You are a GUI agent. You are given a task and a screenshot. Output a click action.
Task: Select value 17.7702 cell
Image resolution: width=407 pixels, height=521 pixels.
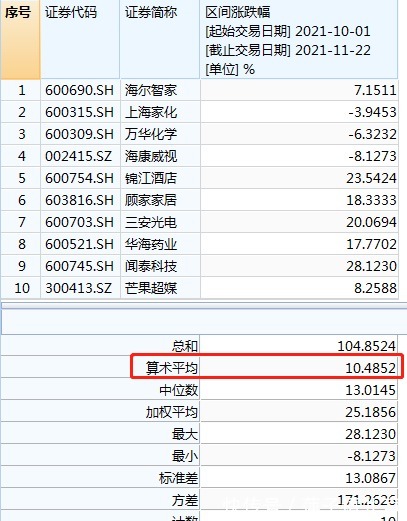click(x=299, y=244)
